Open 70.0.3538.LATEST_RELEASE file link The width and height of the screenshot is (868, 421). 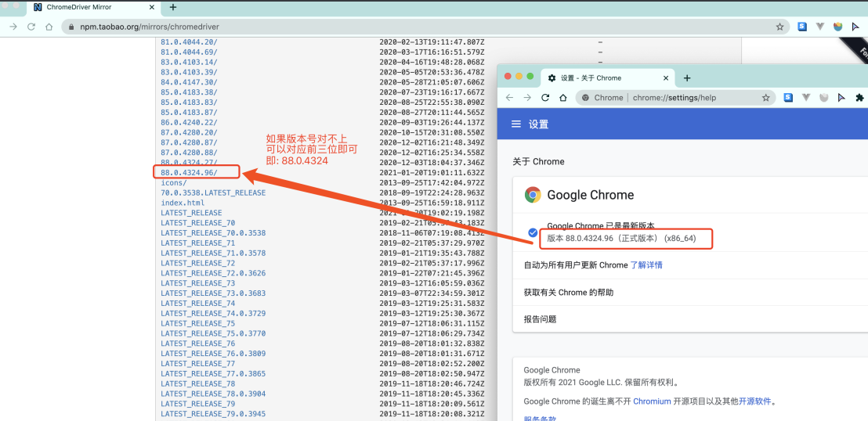[213, 193]
